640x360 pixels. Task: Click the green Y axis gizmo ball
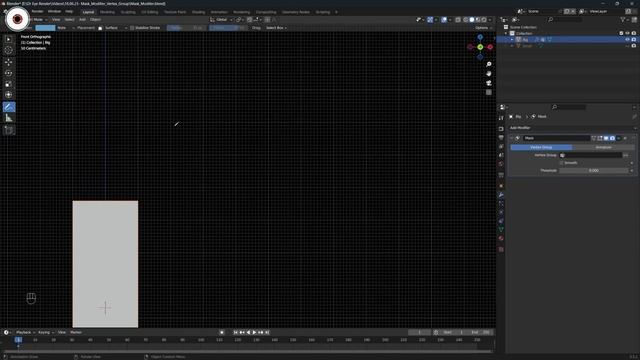(480, 47)
